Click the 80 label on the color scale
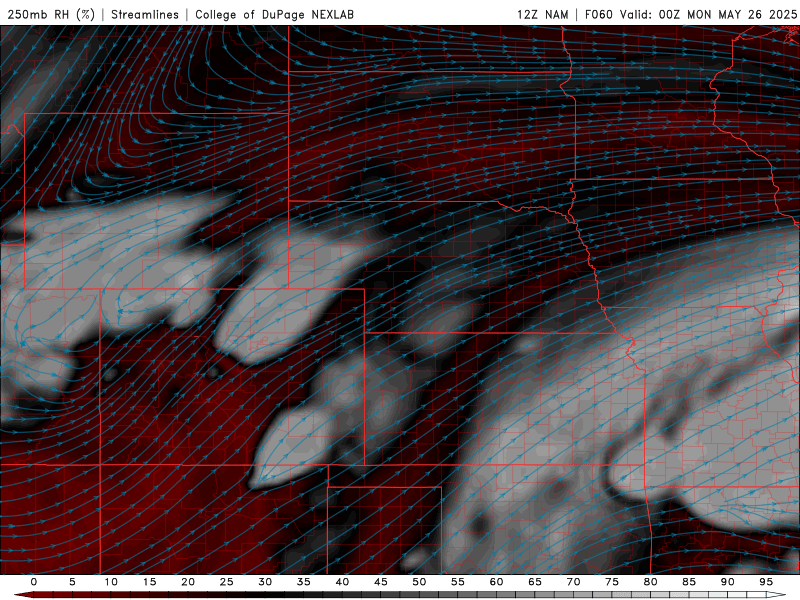 coord(651,582)
